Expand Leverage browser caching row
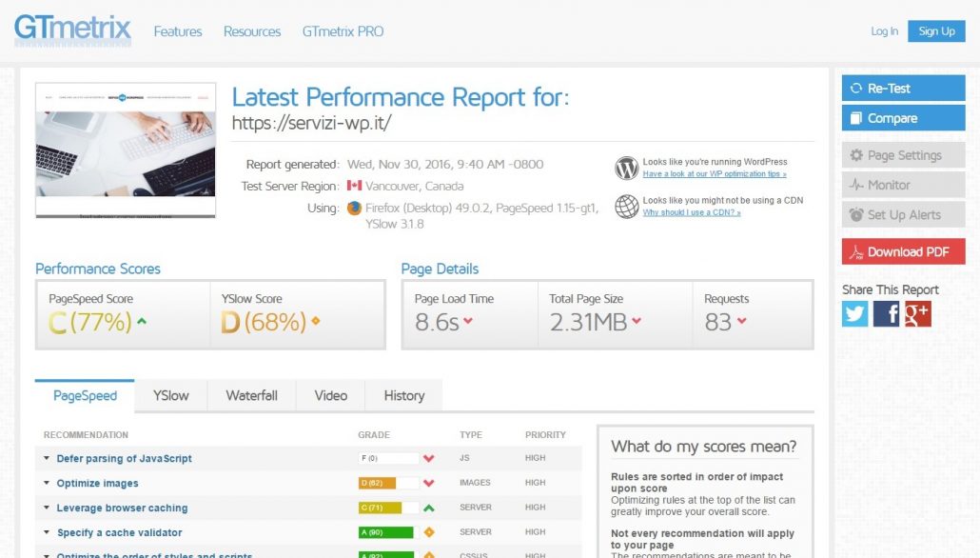This screenshot has width=980, height=558. (x=47, y=508)
